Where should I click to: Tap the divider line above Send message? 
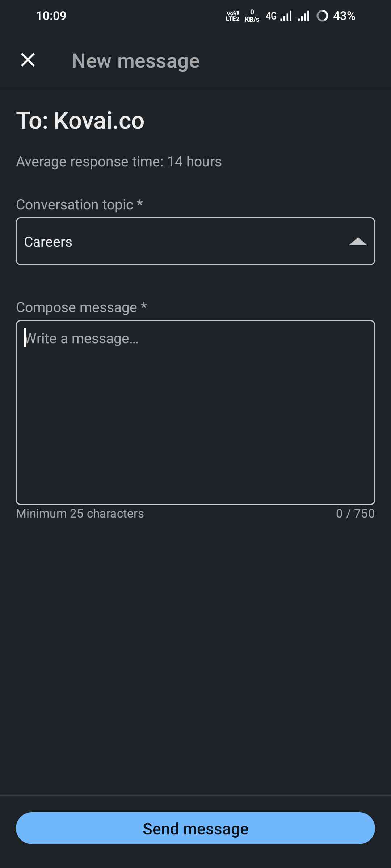195,796
